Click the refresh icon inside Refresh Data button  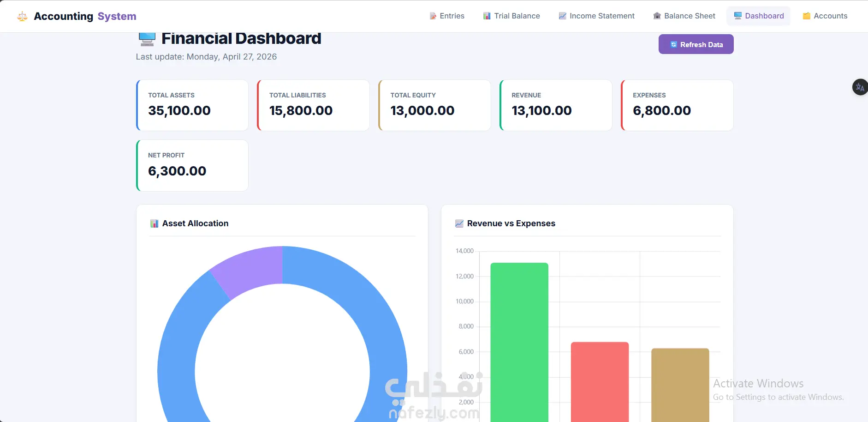[x=674, y=45]
